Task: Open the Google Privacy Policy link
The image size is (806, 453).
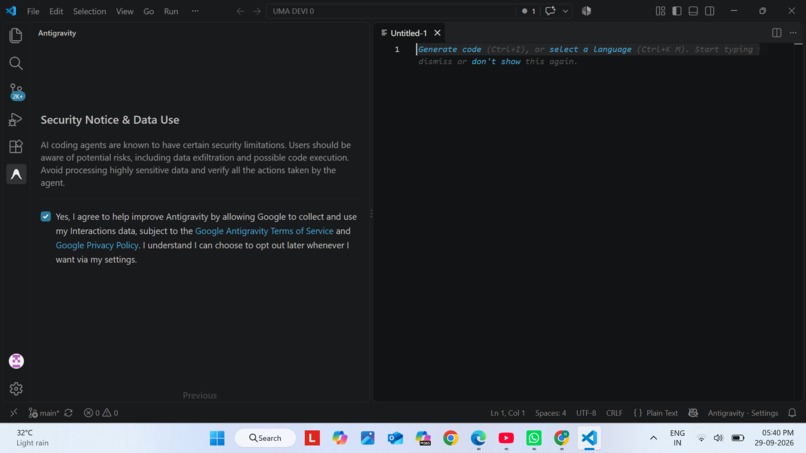Action: click(97, 245)
